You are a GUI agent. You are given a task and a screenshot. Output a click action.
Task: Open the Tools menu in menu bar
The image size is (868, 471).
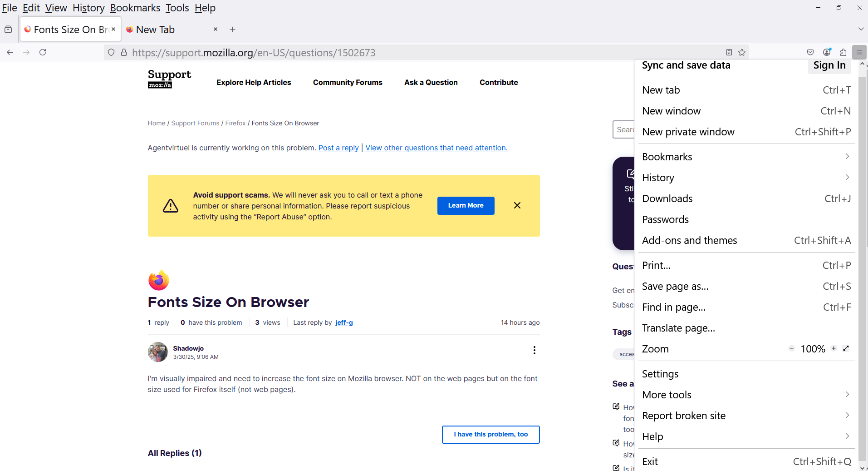[x=177, y=8]
